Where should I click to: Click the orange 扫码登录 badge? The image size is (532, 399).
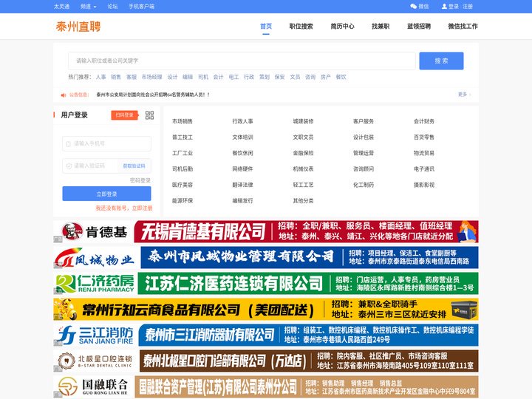click(124, 115)
